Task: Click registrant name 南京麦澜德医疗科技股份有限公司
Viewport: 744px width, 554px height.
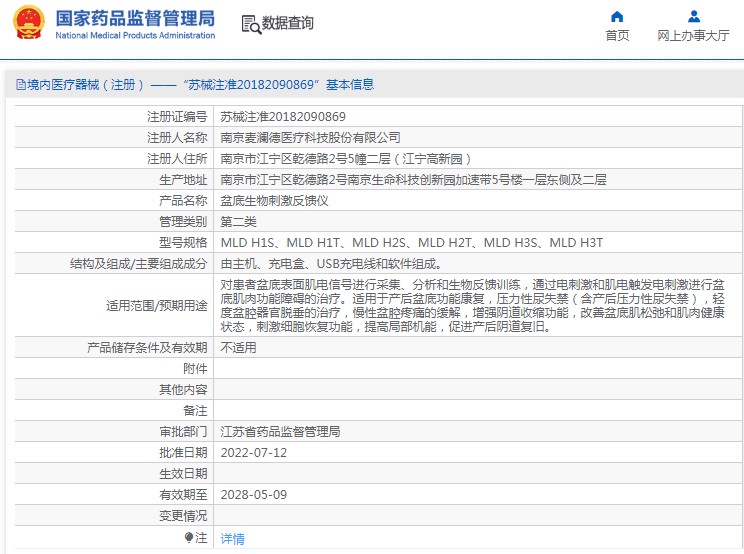Action: (x=310, y=138)
